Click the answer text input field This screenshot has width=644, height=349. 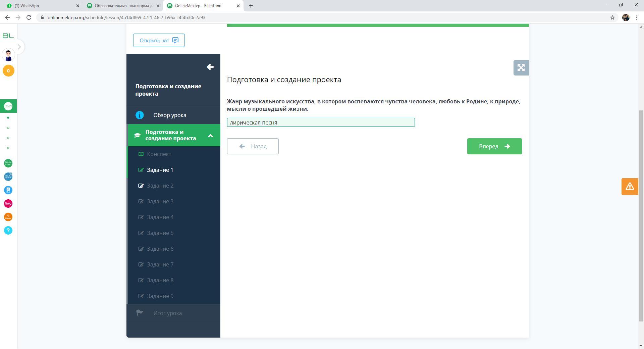321,122
